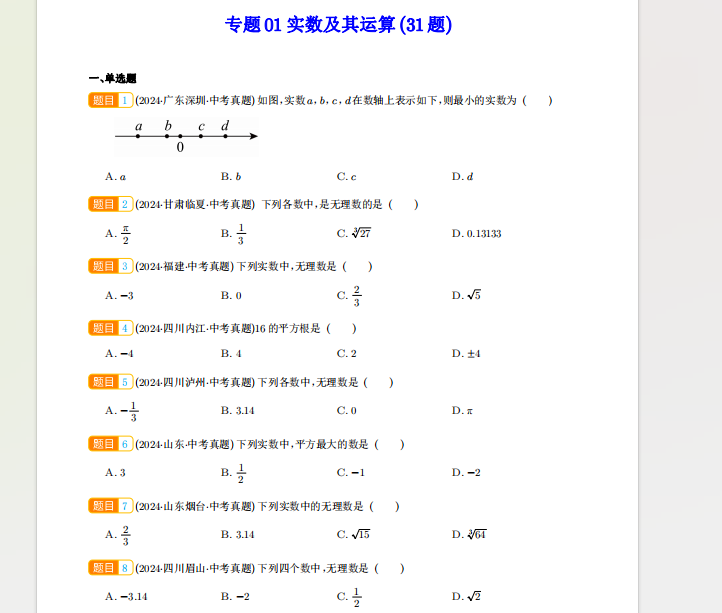Select option A. -3 in question 3
The width and height of the screenshot is (722, 613).
119,296
